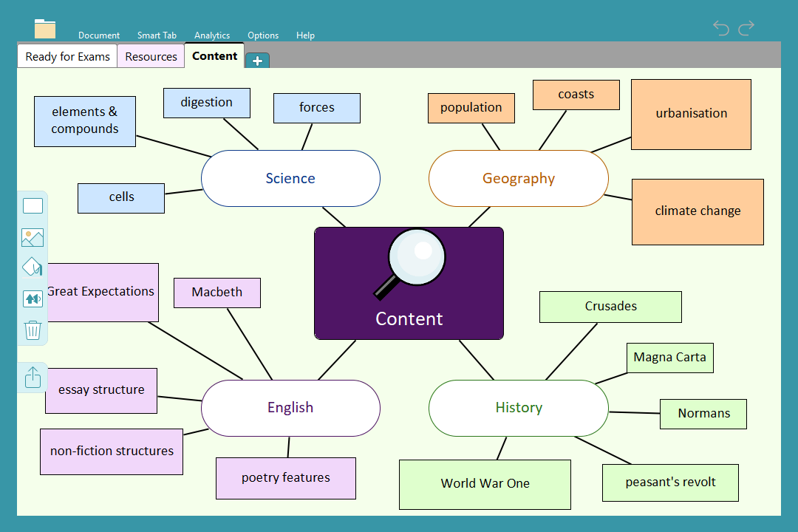Screen dimensions: 798x532
Task: Open the folder icon at top left
Action: (45, 29)
